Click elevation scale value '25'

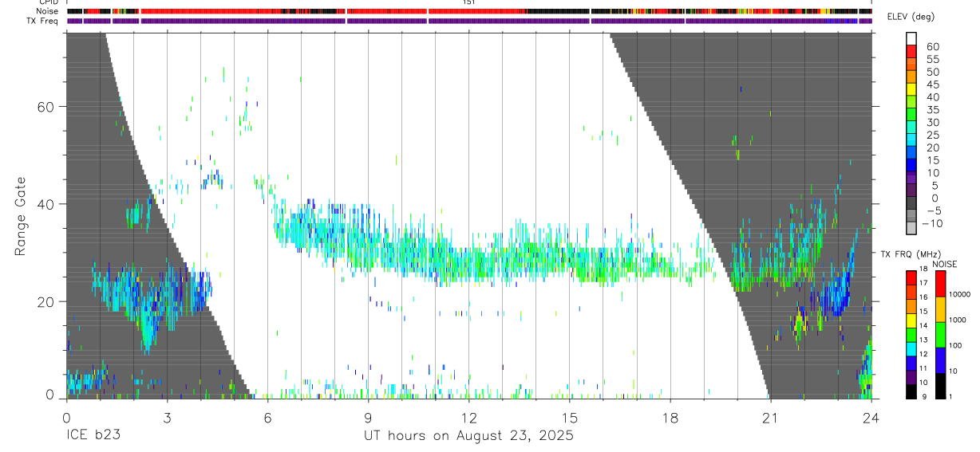pyautogui.click(x=931, y=135)
